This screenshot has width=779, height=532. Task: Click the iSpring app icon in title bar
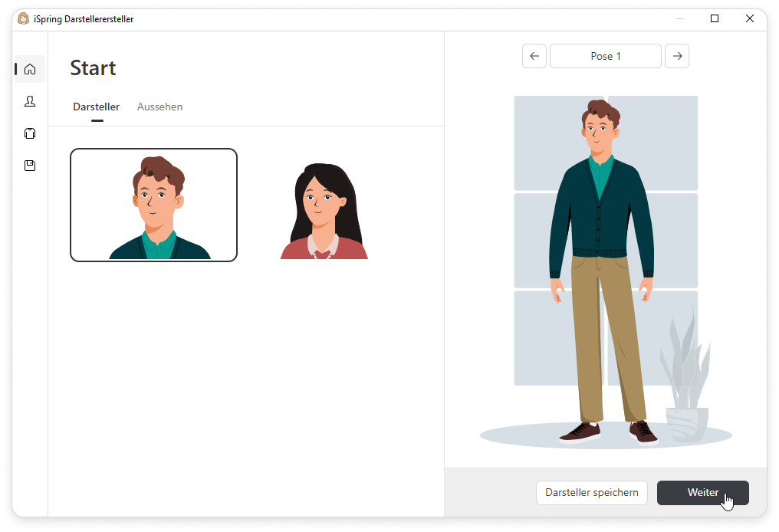[x=23, y=19]
